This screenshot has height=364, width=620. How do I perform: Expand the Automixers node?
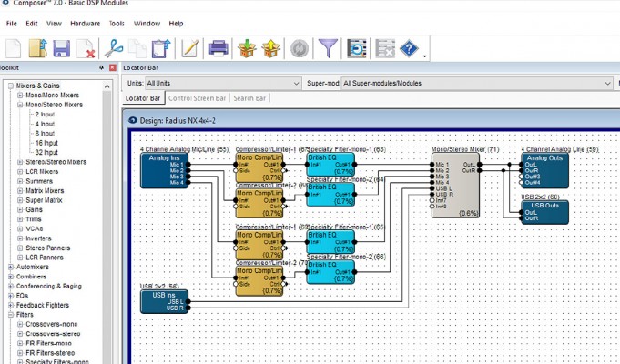click(x=11, y=268)
